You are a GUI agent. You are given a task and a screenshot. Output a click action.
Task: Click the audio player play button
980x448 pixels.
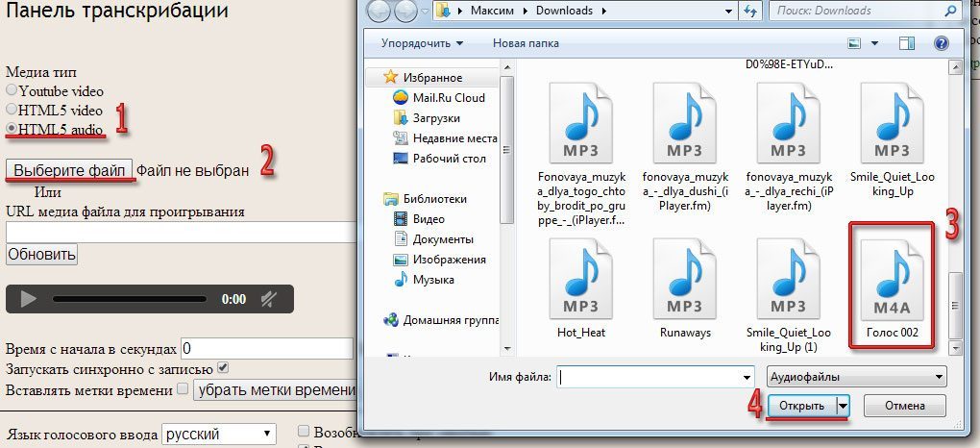click(x=29, y=299)
